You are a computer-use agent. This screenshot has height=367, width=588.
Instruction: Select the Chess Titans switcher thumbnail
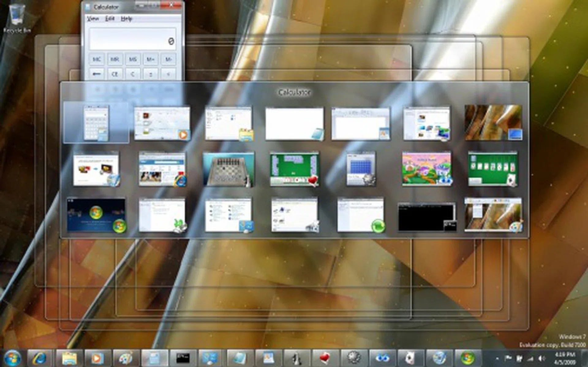228,169
